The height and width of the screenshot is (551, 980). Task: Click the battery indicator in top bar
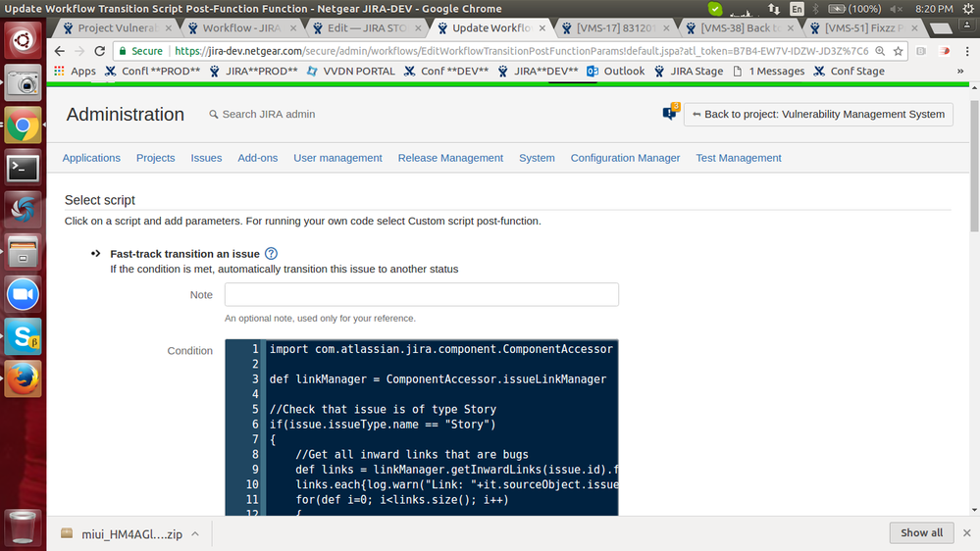[x=853, y=9]
